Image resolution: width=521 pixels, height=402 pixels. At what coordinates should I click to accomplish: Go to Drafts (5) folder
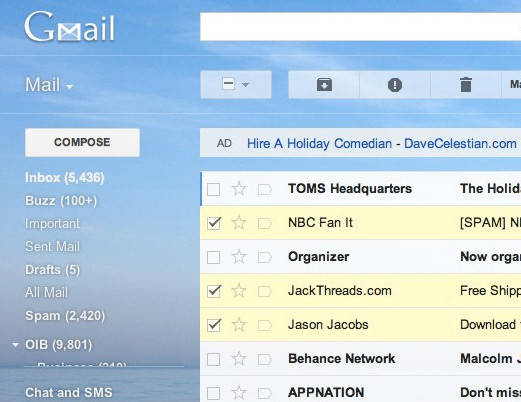click(53, 270)
